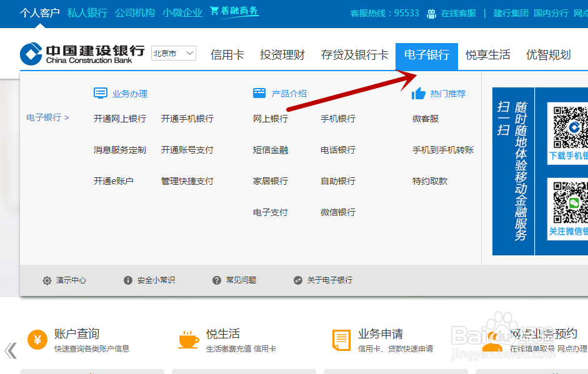Open the 存贷及银行卡 menu
The width and height of the screenshot is (588, 374).
point(355,55)
